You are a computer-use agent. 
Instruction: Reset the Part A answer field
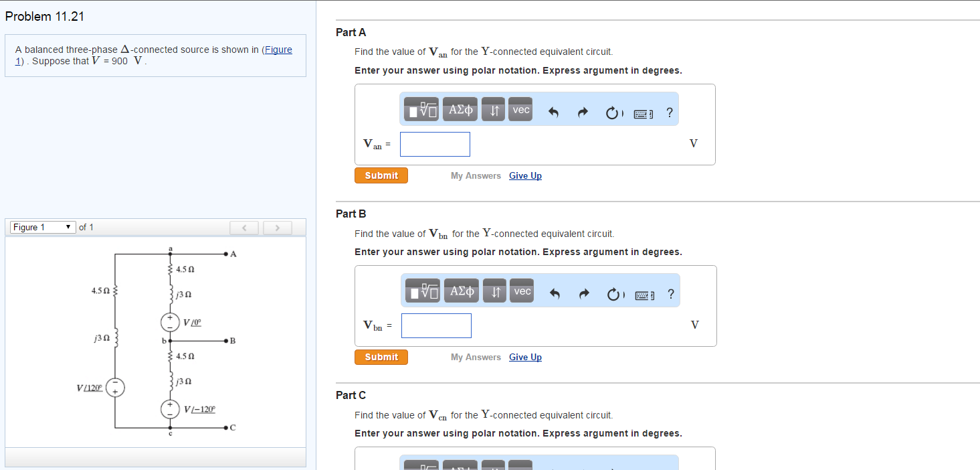[613, 112]
